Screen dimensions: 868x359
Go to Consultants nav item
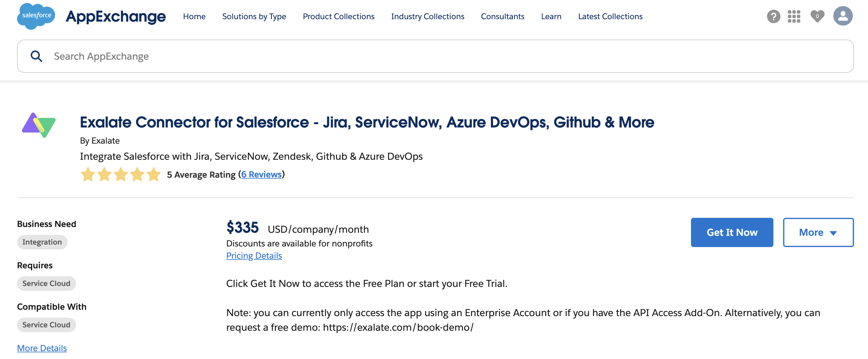pos(502,16)
